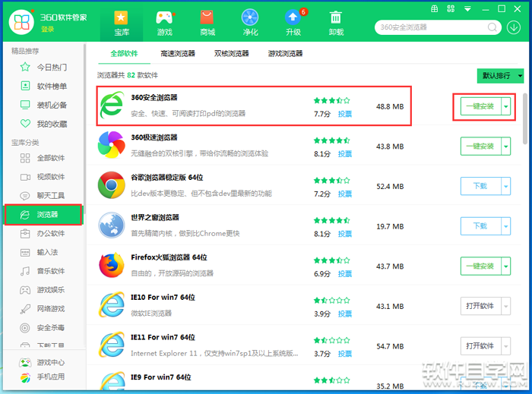This screenshot has height=394, width=532.
Task: Click 投票 link for 360安全浏览器
Action: tap(345, 114)
